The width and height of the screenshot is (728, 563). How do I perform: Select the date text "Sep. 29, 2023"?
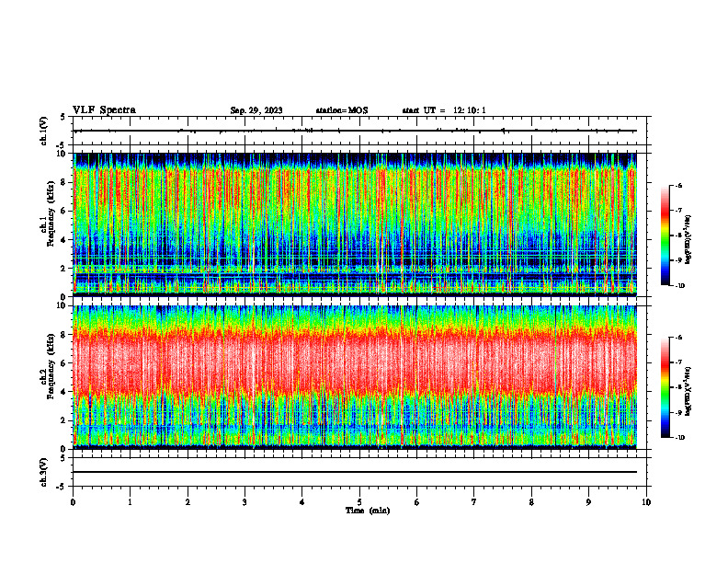pyautogui.click(x=256, y=110)
